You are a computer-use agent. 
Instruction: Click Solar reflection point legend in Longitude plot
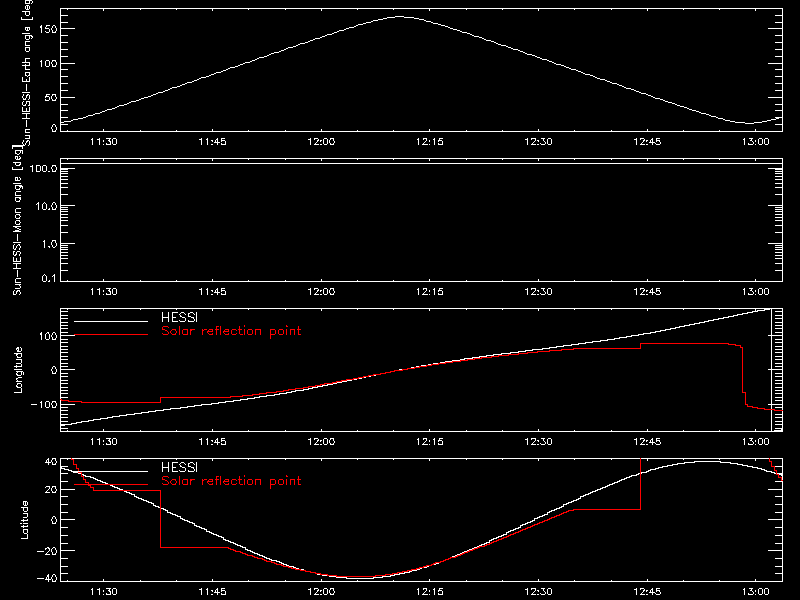(231, 331)
